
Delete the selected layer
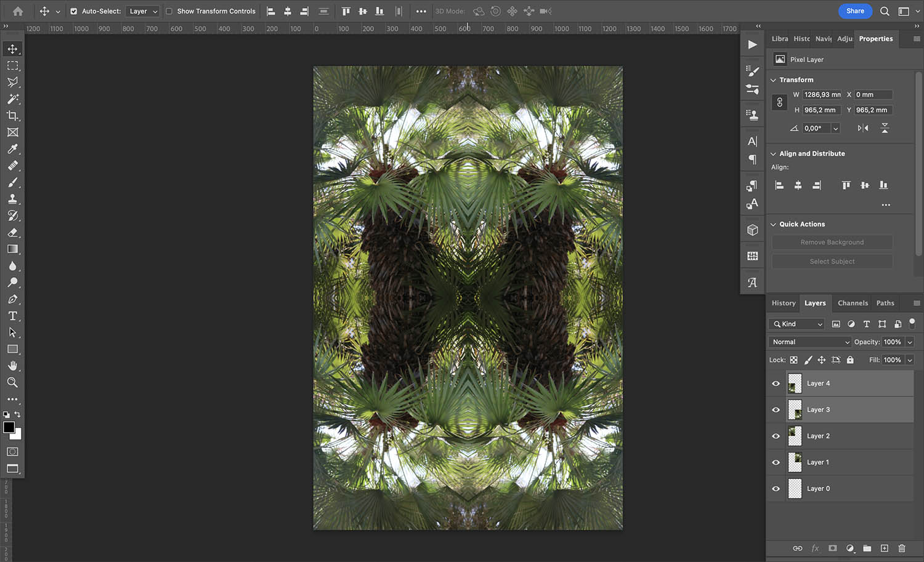(x=901, y=548)
